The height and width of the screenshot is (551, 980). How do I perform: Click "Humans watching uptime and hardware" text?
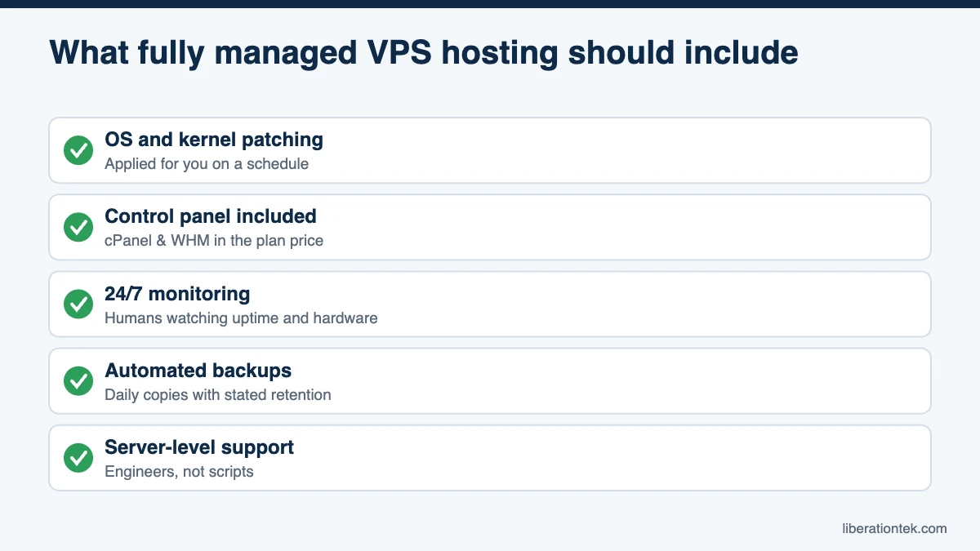pos(241,318)
